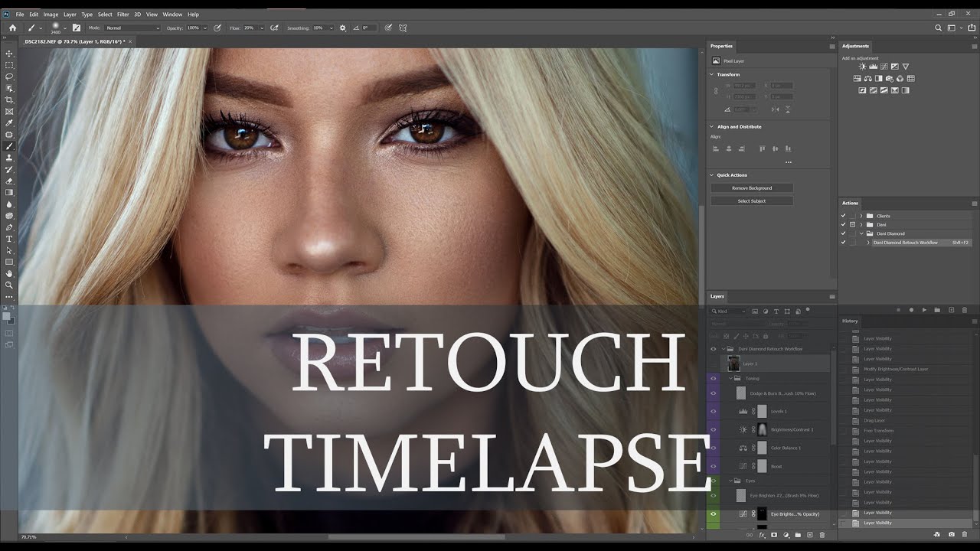Show more align options ellipsis

click(788, 162)
